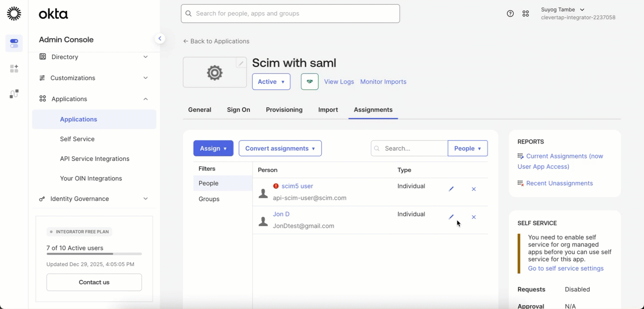This screenshot has width=644, height=309.
Task: Open View Logs link
Action: pos(339,82)
